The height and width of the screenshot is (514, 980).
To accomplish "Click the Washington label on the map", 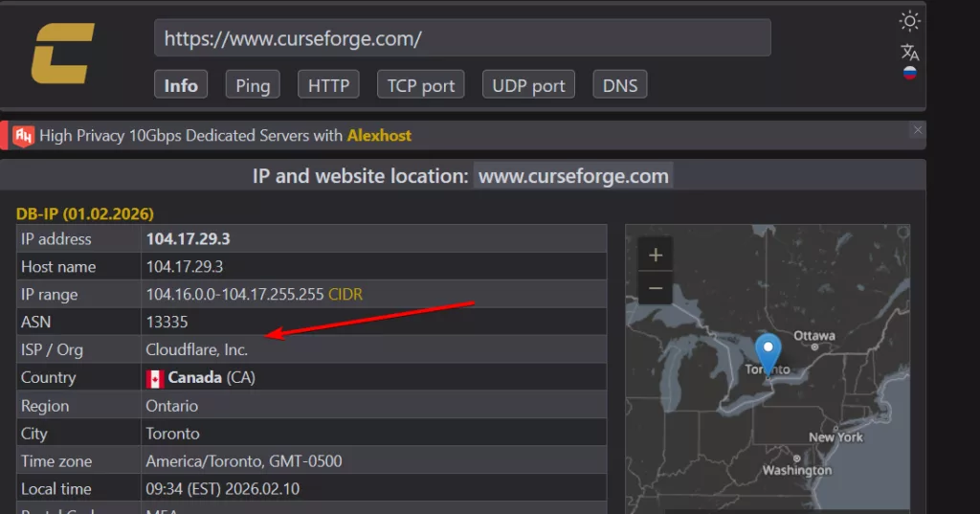I will pyautogui.click(x=797, y=470).
